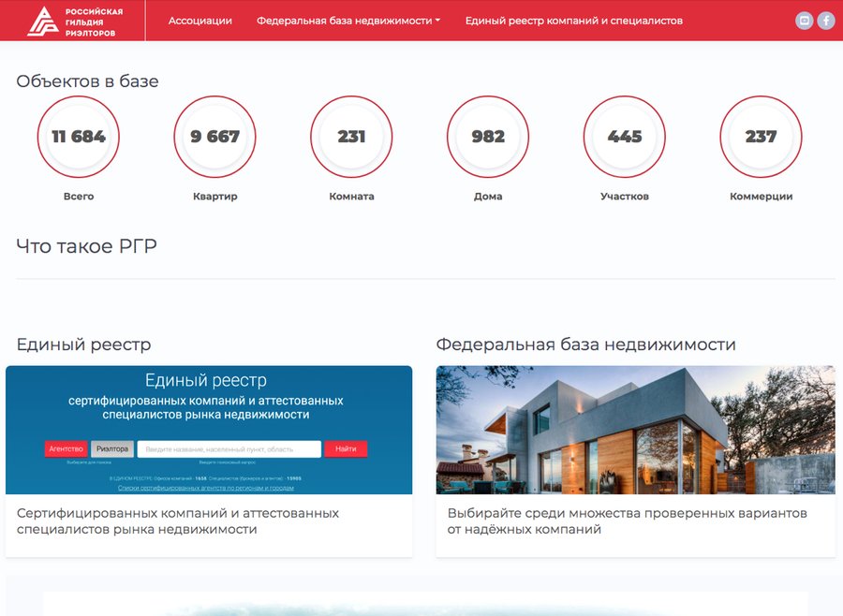Open the Facebook page icon
Viewport: 843px width, 616px height.
[x=826, y=21]
